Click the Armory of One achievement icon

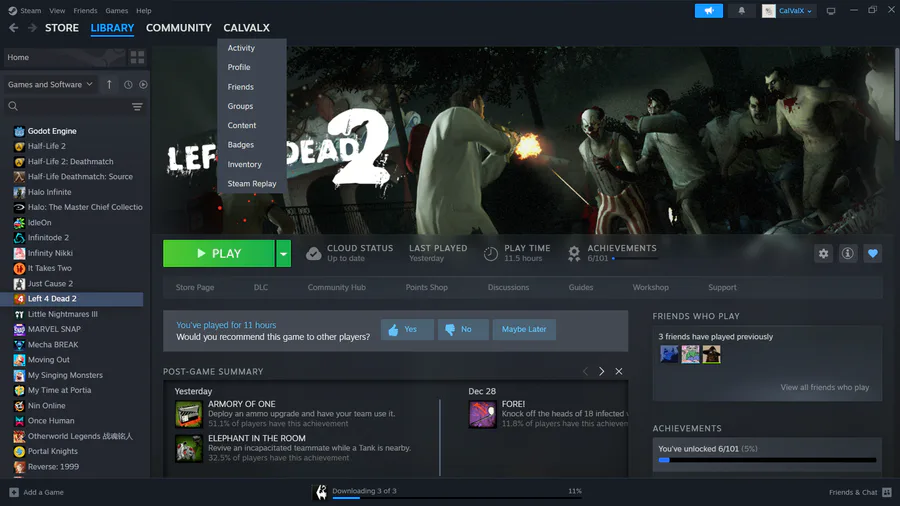click(189, 414)
